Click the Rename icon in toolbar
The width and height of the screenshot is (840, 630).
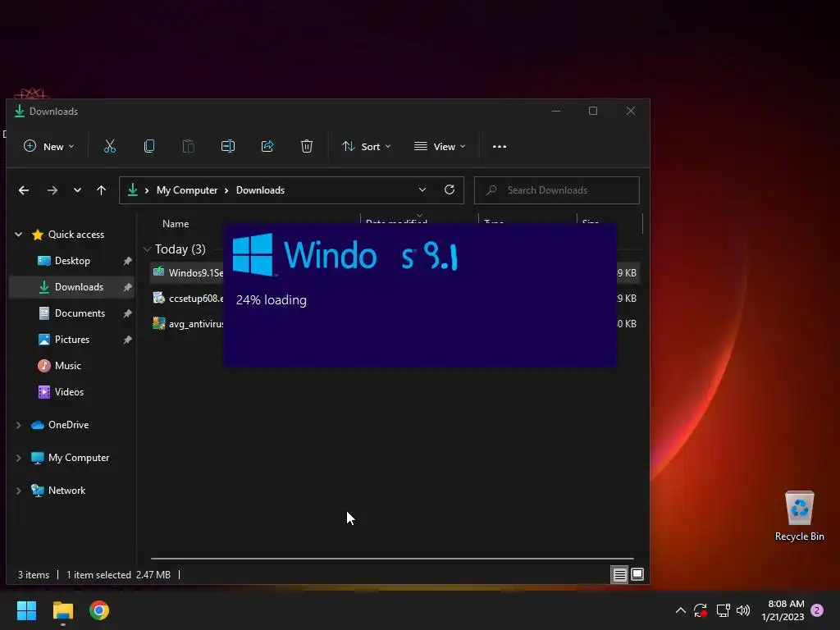coord(228,146)
